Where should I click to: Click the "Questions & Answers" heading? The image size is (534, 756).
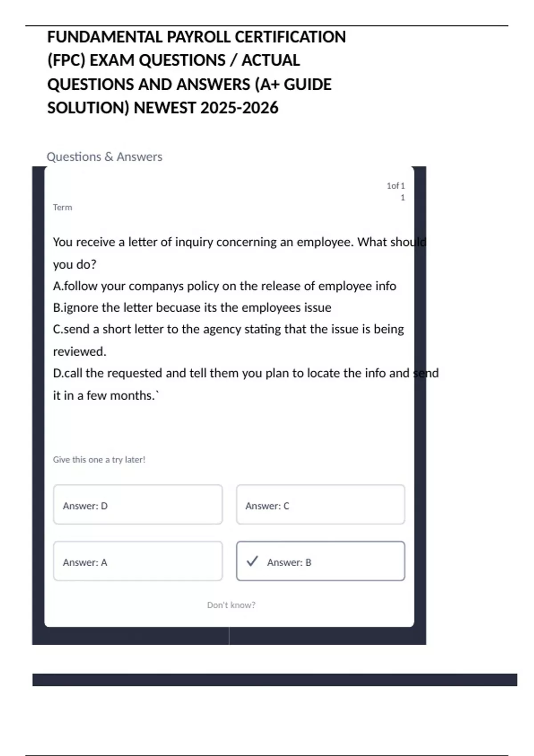tap(105, 157)
